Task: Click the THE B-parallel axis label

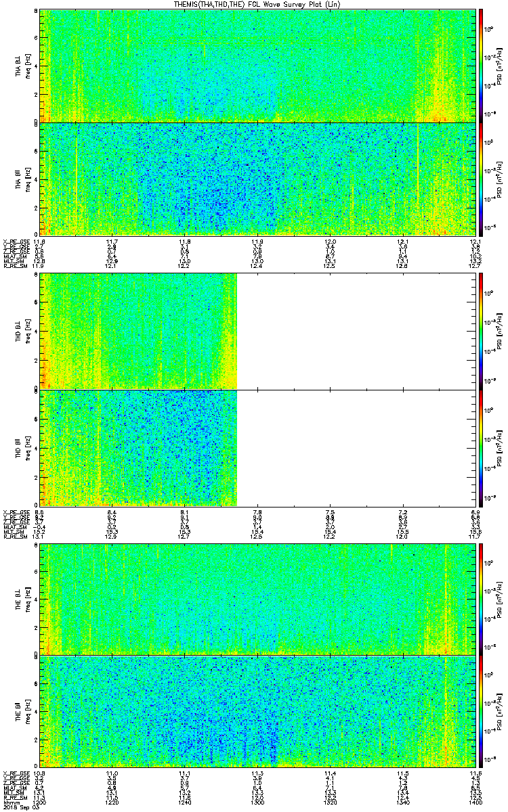Action: click(19, 712)
